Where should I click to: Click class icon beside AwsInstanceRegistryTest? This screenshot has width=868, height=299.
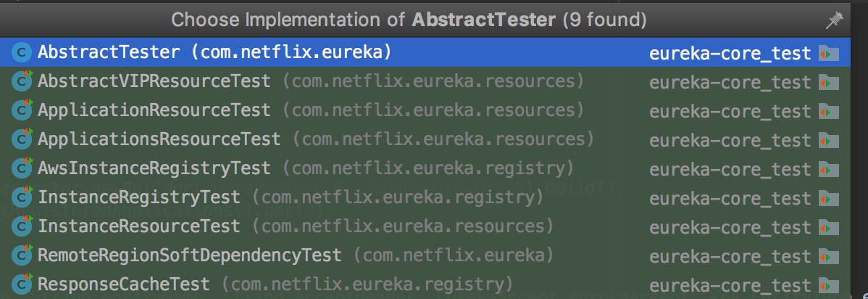click(22, 169)
